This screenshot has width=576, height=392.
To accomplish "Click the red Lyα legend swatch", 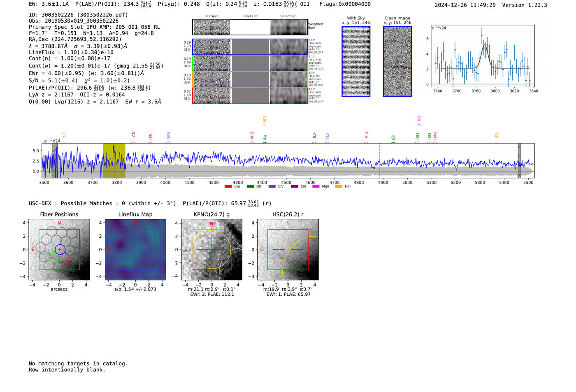I will 228,187.
